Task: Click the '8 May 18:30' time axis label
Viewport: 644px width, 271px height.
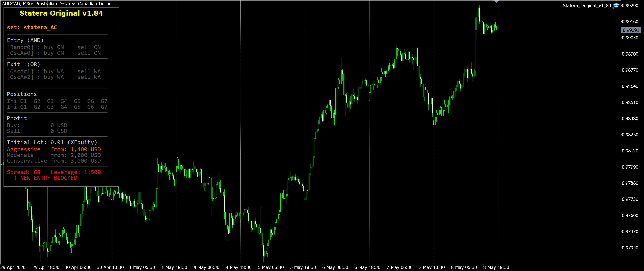Action: [x=496, y=267]
